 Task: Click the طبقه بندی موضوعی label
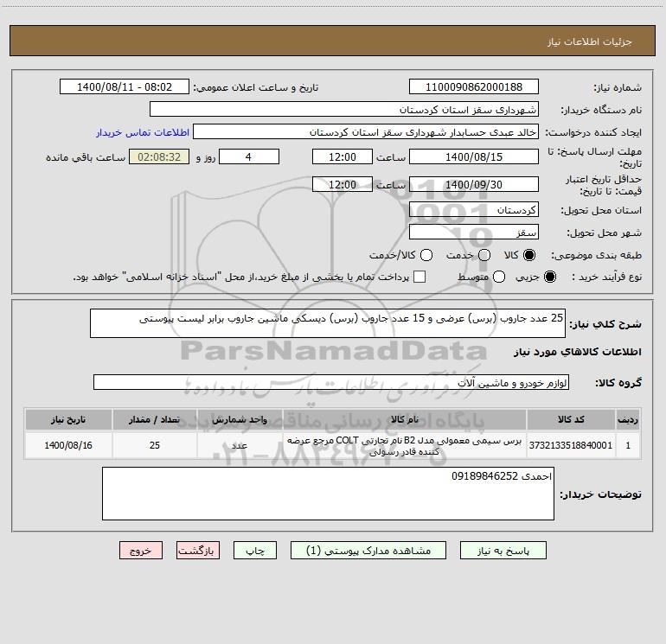(x=596, y=256)
